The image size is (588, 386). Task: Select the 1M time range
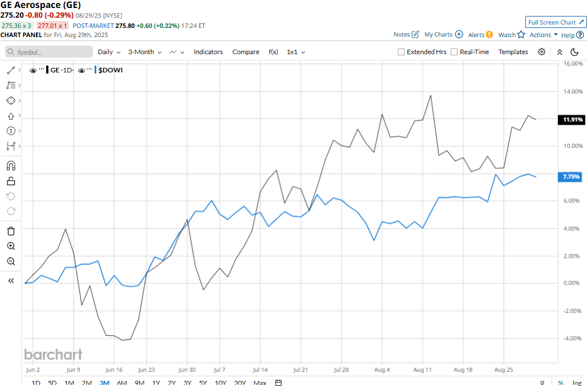point(69,383)
